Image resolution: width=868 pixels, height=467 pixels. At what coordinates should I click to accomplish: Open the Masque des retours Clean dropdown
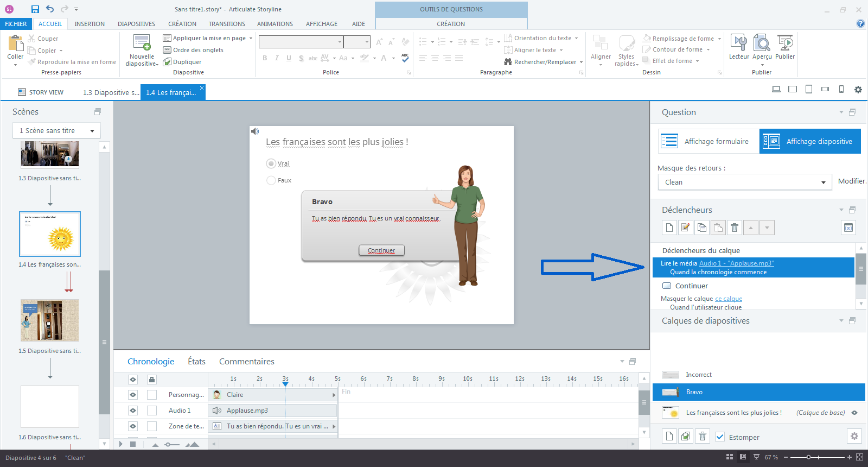[744, 182]
